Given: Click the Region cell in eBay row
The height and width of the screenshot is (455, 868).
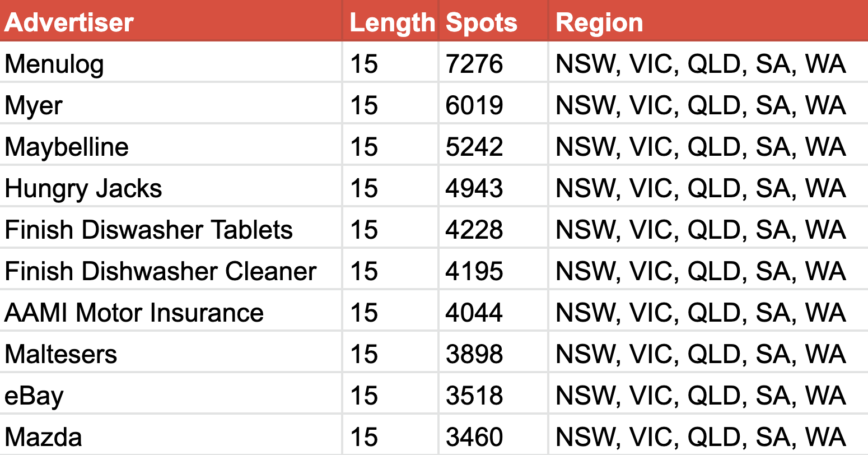Looking at the screenshot, I should pyautogui.click(x=708, y=394).
